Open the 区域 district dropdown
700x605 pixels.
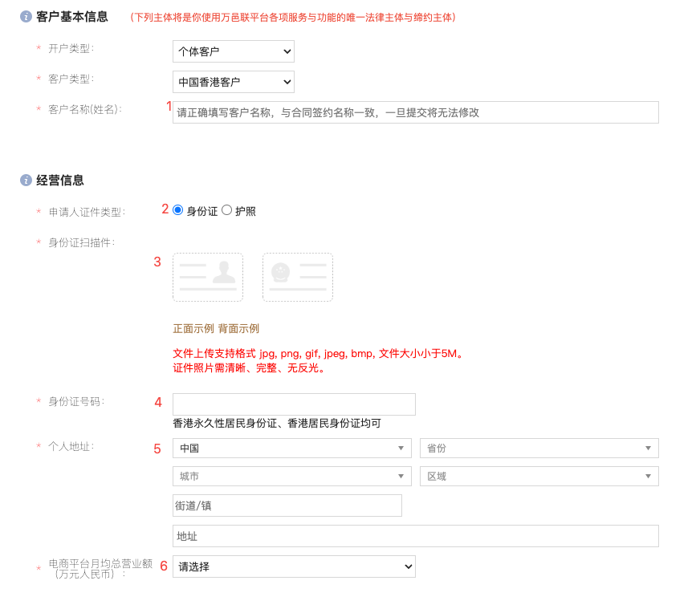point(539,476)
